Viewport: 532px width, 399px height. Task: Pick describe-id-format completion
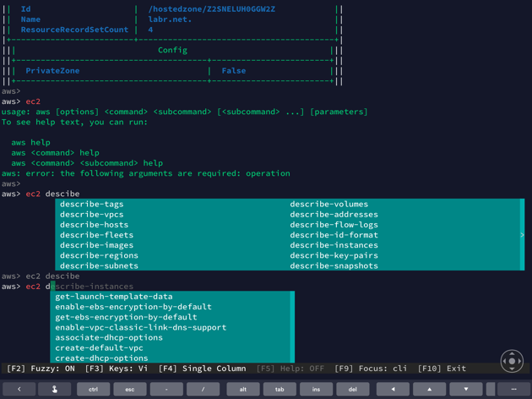coord(334,235)
